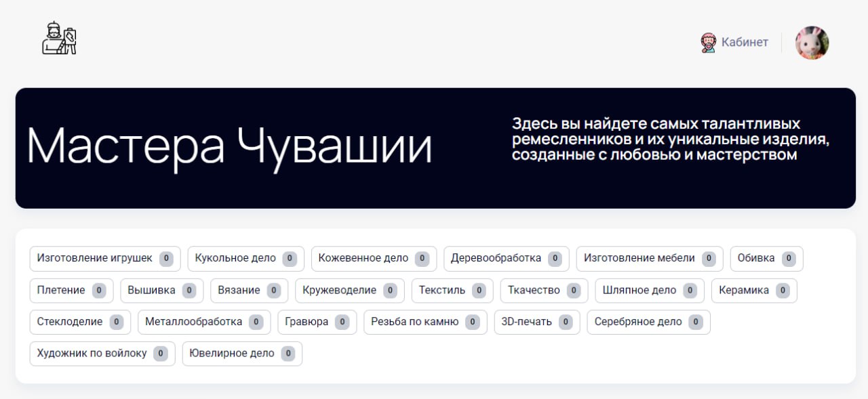Choose the Кружеводелие filter
This screenshot has width=868, height=399.
pyautogui.click(x=349, y=290)
